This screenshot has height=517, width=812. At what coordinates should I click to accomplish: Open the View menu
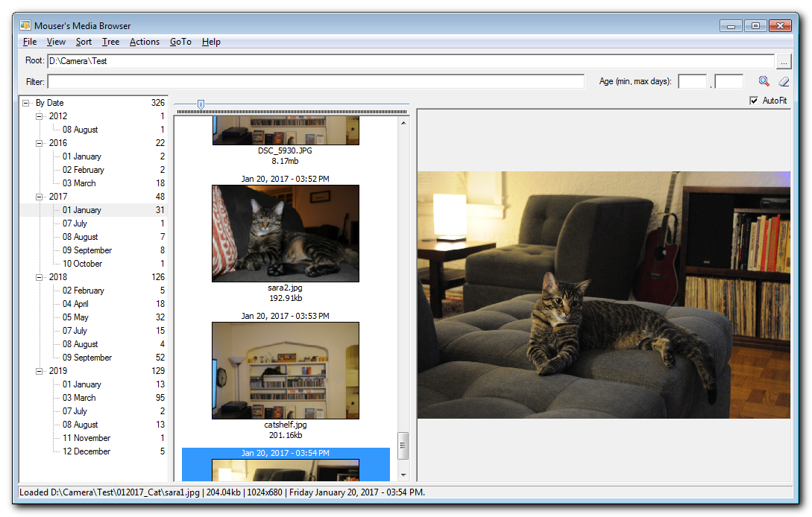click(56, 42)
